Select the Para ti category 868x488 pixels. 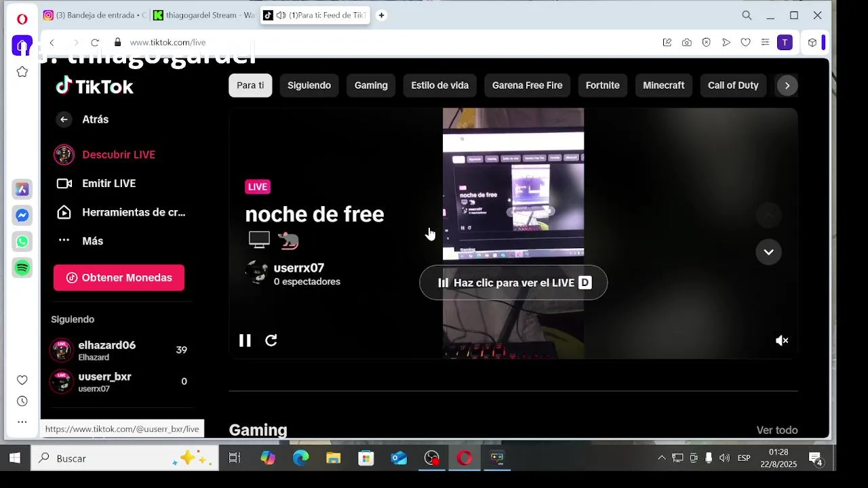click(x=250, y=85)
